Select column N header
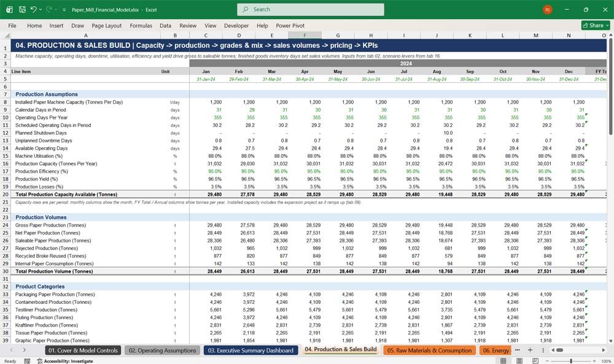Viewport: 614px width, 364px height. point(569,35)
